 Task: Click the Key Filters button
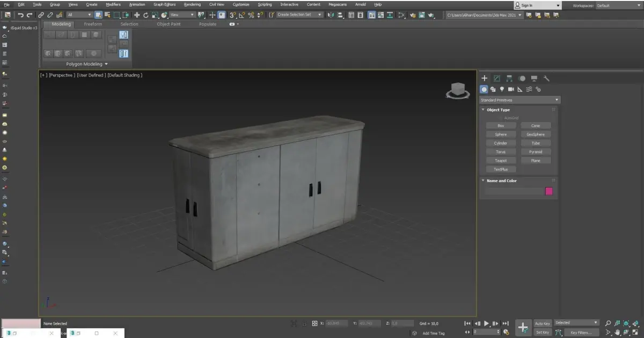(x=581, y=333)
